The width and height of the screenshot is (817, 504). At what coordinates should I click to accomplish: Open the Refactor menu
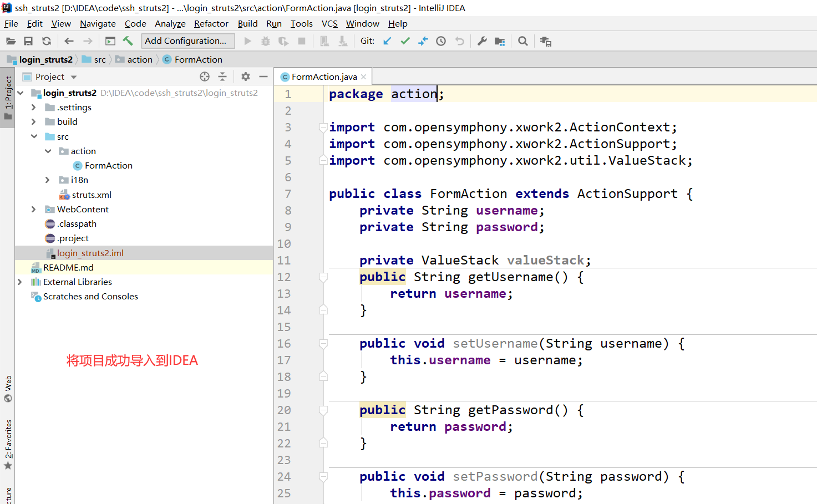coord(211,23)
